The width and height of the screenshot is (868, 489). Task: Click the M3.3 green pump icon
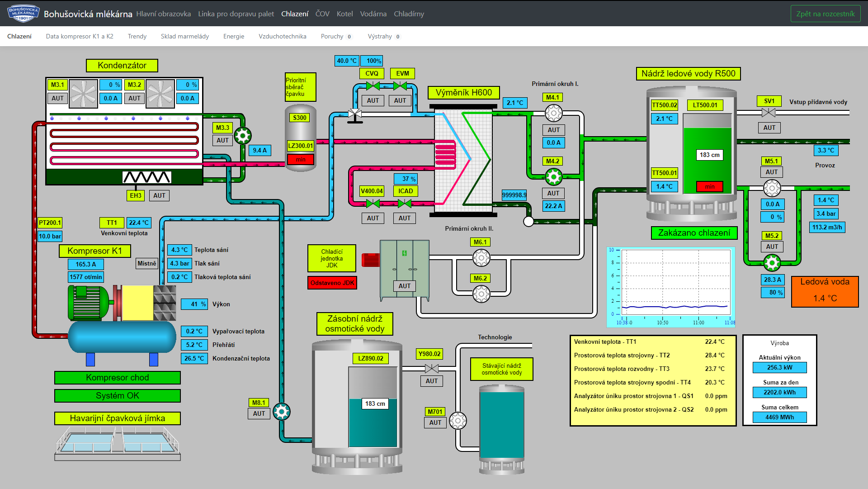[243, 135]
